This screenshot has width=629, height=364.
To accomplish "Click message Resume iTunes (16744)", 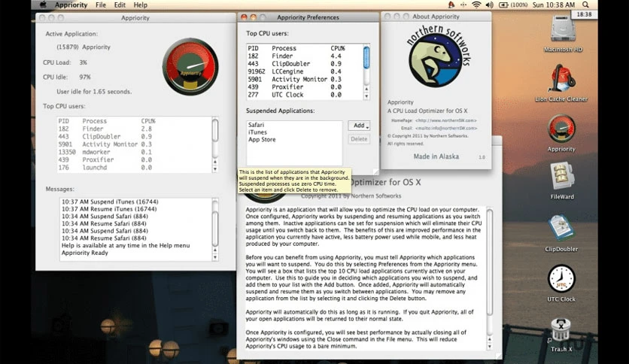I will click(x=109, y=209).
